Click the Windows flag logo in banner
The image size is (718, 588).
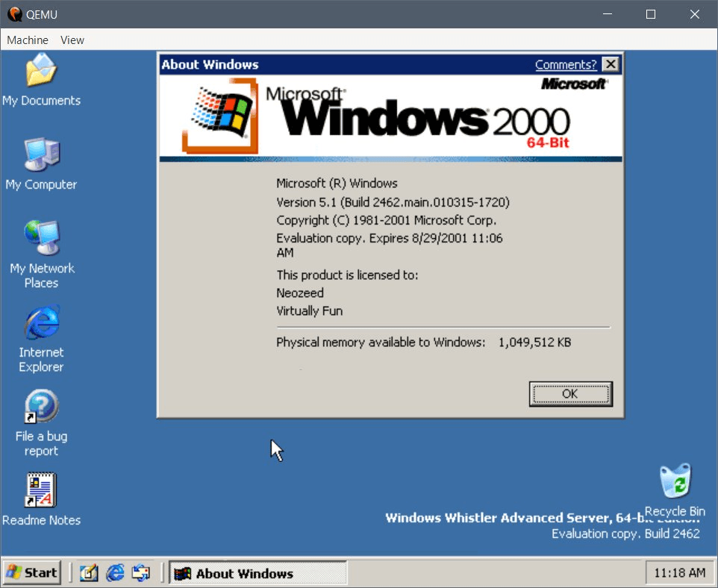(220, 116)
